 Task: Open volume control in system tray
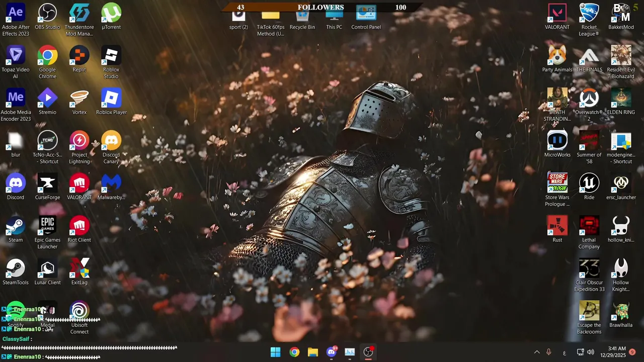pyautogui.click(x=591, y=352)
